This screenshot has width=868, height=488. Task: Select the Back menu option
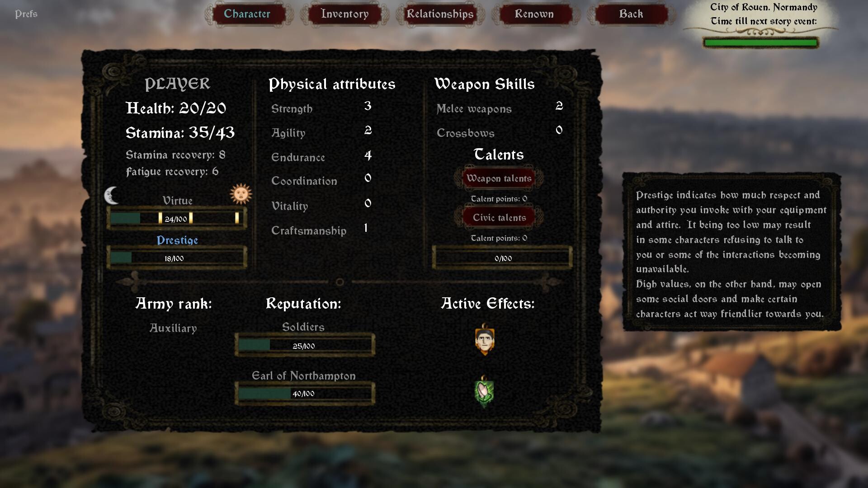pos(630,14)
